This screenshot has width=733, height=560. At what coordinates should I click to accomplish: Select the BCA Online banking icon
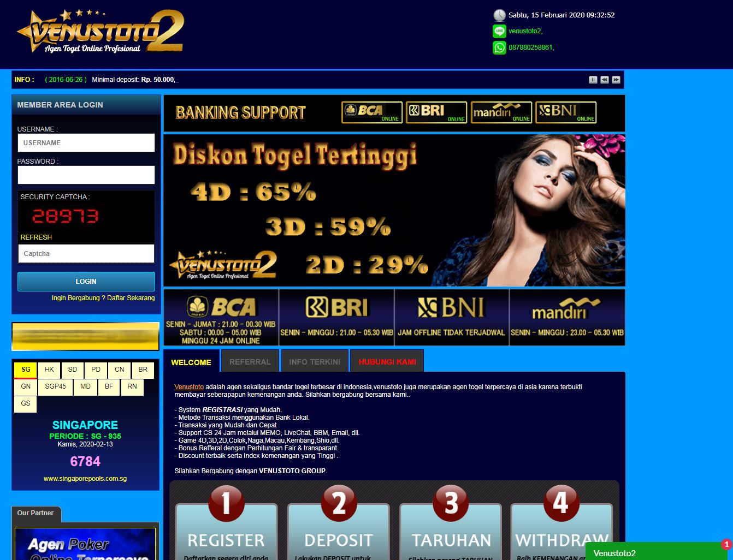(x=371, y=112)
